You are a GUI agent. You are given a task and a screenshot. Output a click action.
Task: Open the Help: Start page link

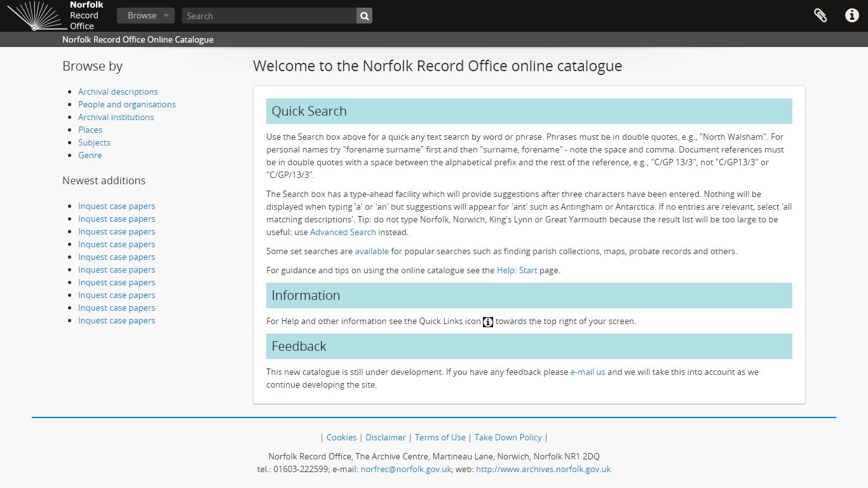click(x=517, y=270)
